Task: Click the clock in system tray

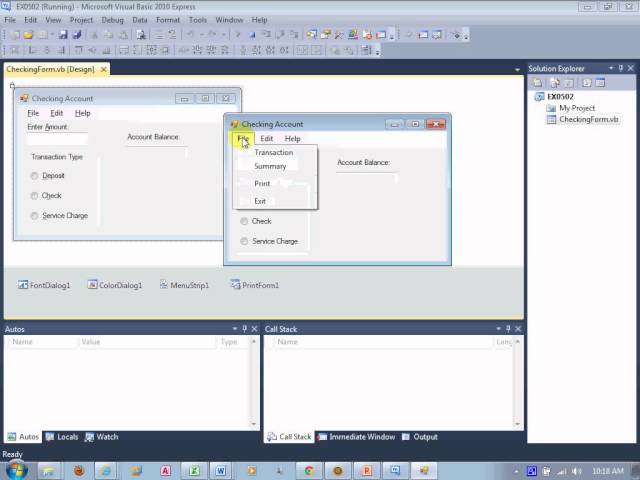Action: click(607, 471)
